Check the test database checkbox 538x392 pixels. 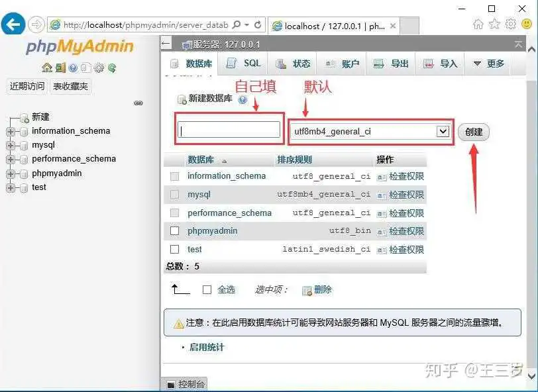pyautogui.click(x=175, y=249)
